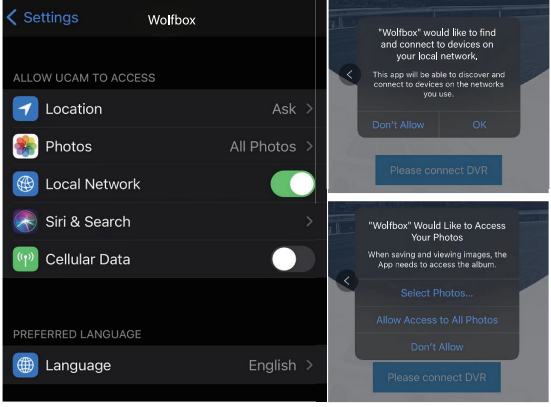551x407 pixels.
Task: Open Language chevron showing English
Action: pyautogui.click(x=309, y=365)
